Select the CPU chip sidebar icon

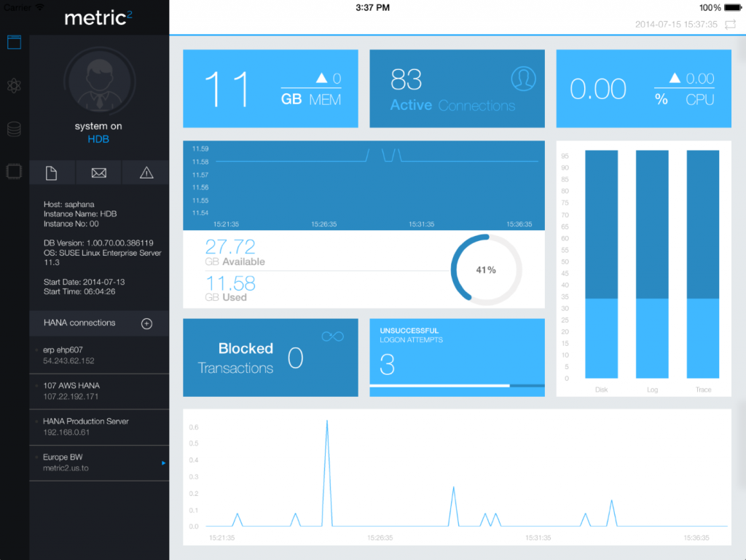(x=15, y=173)
